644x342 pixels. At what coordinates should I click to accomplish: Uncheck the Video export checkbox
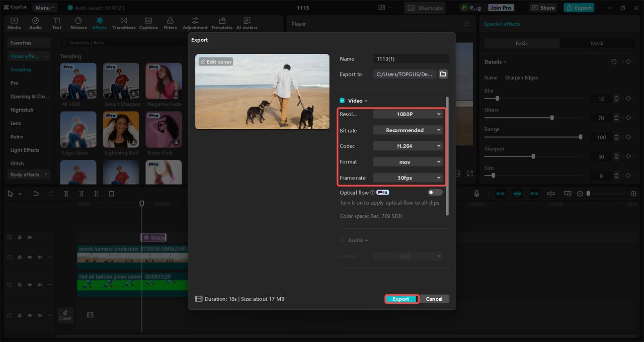point(342,101)
